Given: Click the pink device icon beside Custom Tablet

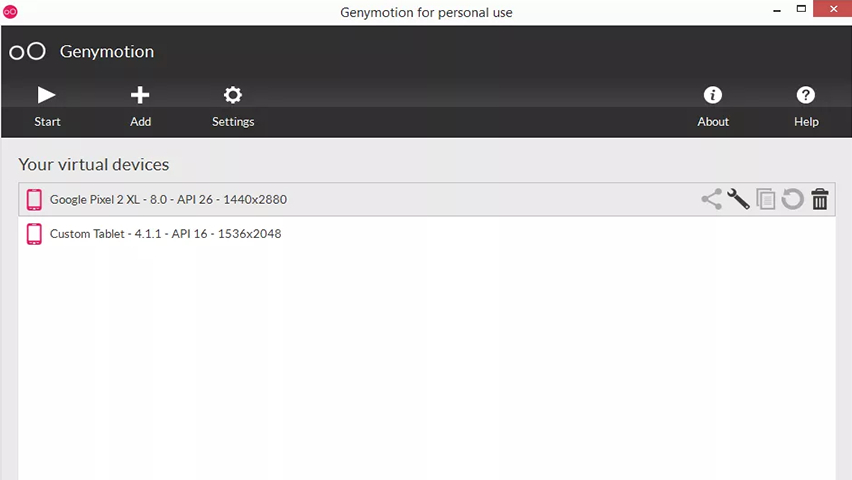Looking at the screenshot, I should pyautogui.click(x=34, y=234).
